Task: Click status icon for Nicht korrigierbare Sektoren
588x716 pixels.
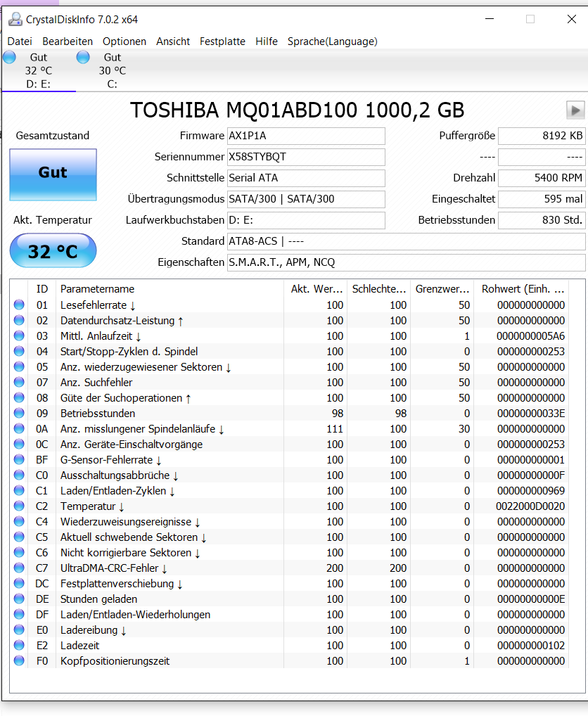Action: (19, 553)
